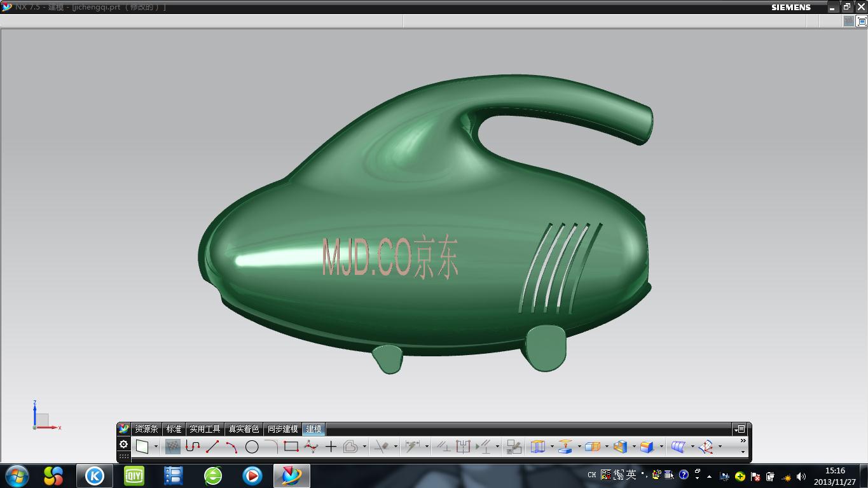Click the CH input language indicator

click(x=592, y=475)
